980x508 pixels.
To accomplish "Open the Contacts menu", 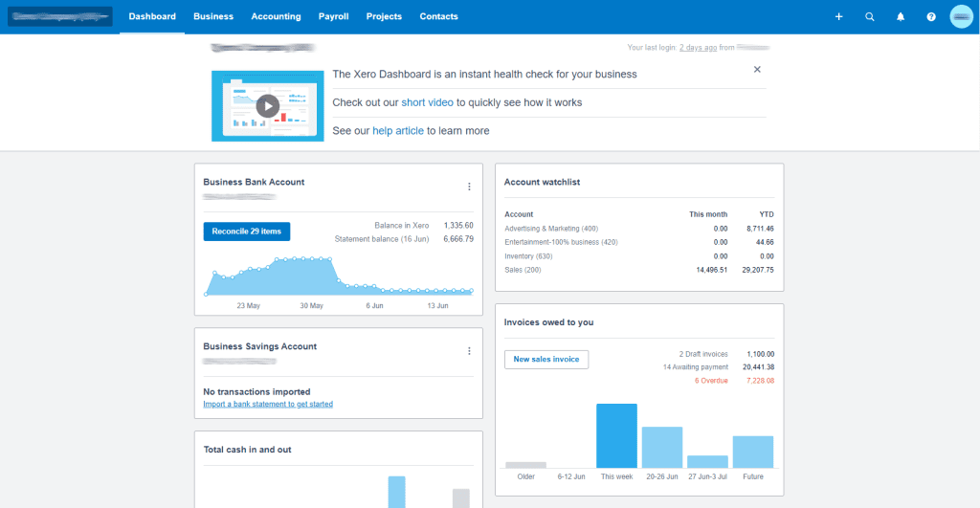I will click(x=438, y=16).
